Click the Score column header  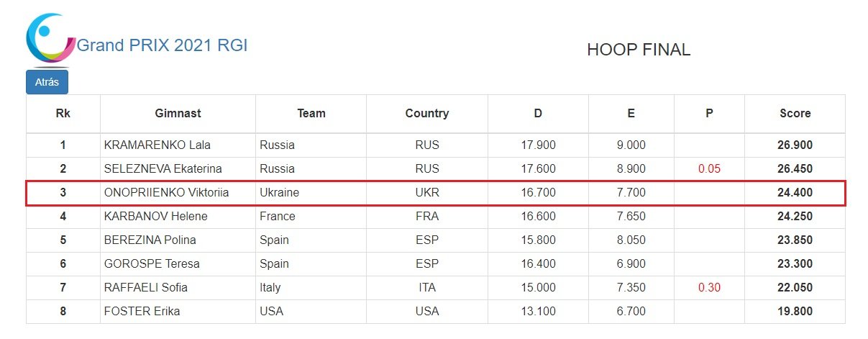tap(795, 113)
